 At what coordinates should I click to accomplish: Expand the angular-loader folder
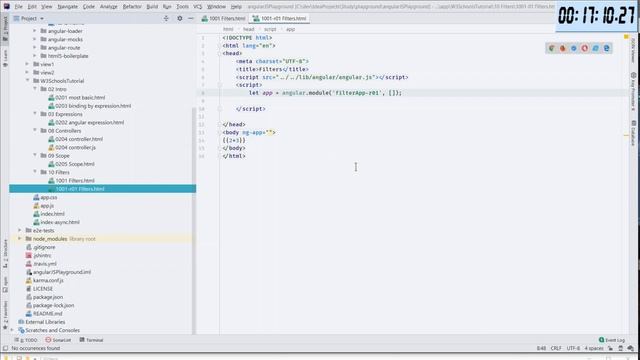click(35, 31)
